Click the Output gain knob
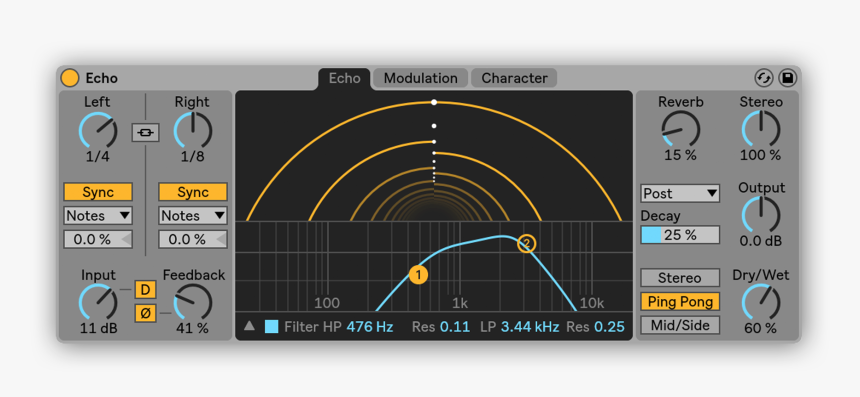Viewport: 860px width, 397px height. click(x=761, y=215)
